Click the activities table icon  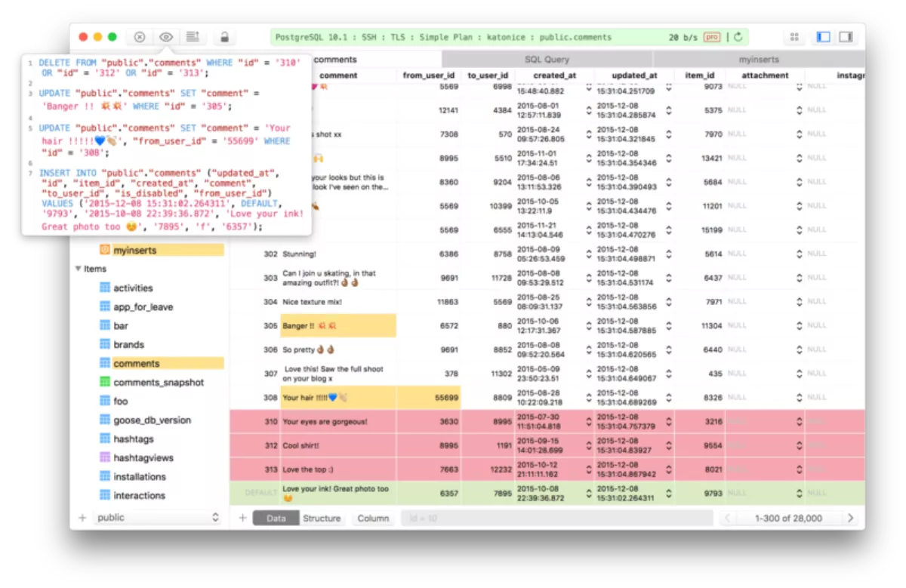[105, 288]
